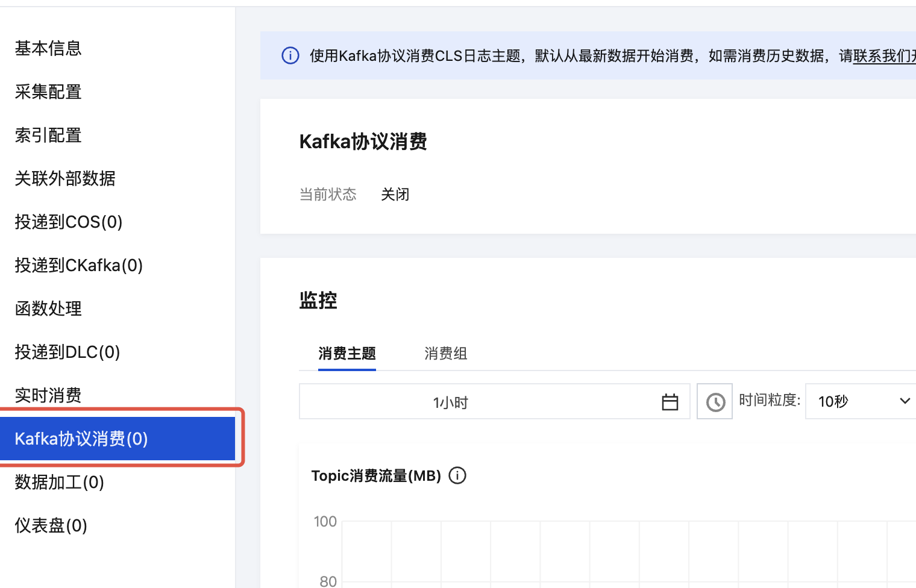Open the 时间粒度 10秒 dropdown
The height and width of the screenshot is (588, 916).
pos(861,401)
